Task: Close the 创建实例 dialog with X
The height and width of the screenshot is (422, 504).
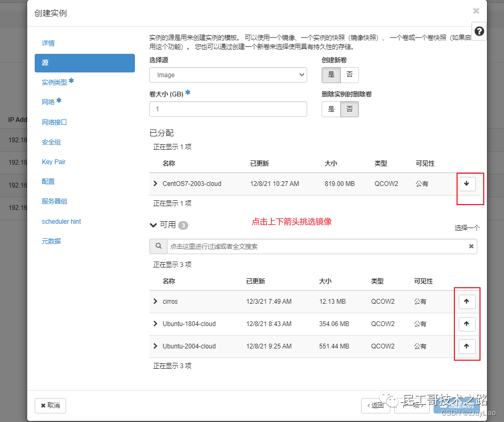Action: [476, 11]
